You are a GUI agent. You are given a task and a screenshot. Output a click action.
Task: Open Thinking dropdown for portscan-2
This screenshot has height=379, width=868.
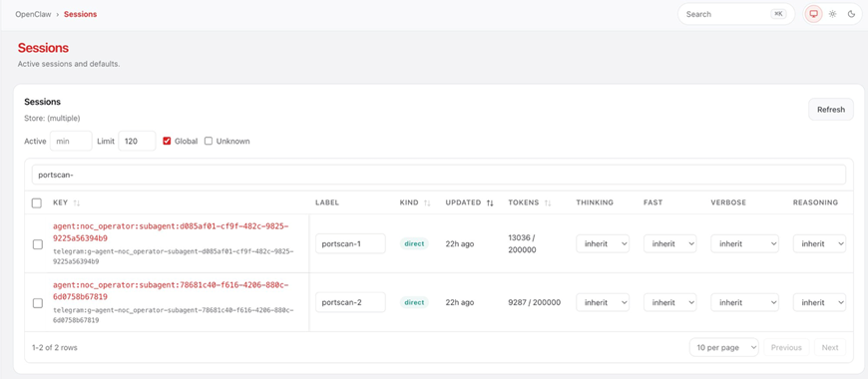tap(603, 302)
